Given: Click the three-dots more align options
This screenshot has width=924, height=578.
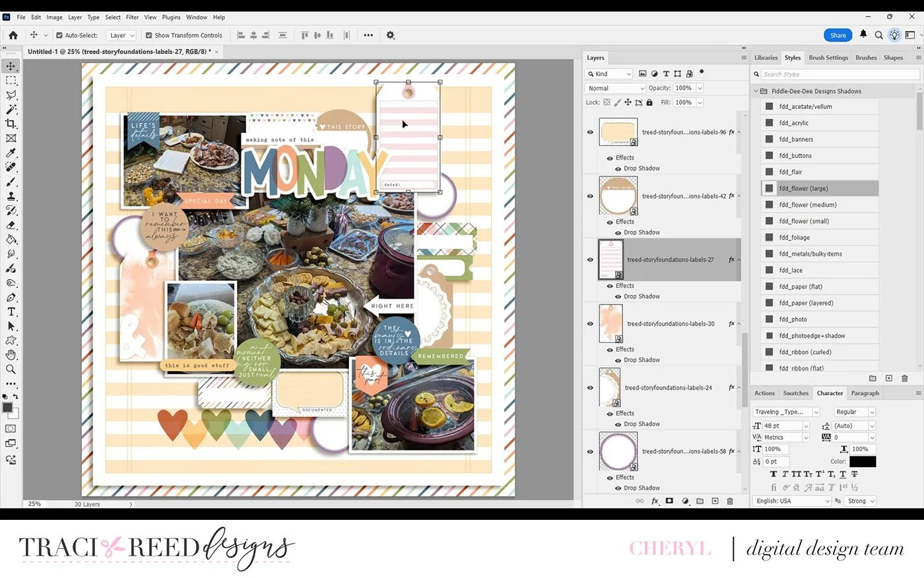Looking at the screenshot, I should point(368,35).
